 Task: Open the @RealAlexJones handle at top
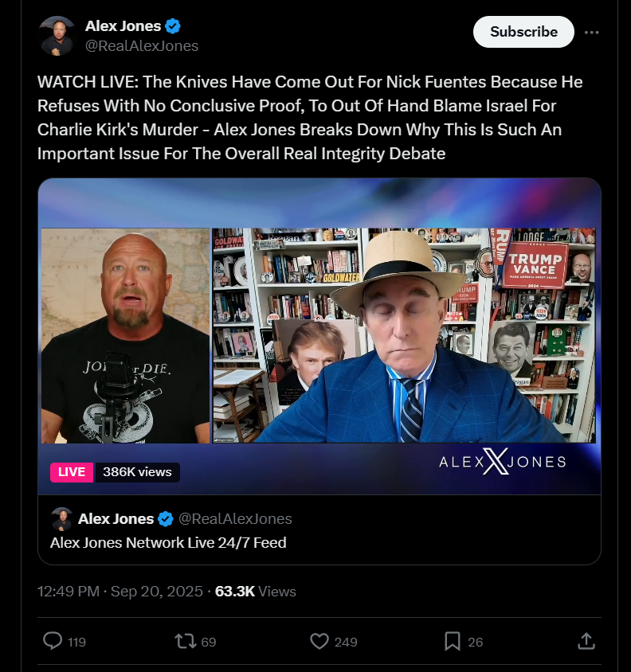click(x=142, y=46)
